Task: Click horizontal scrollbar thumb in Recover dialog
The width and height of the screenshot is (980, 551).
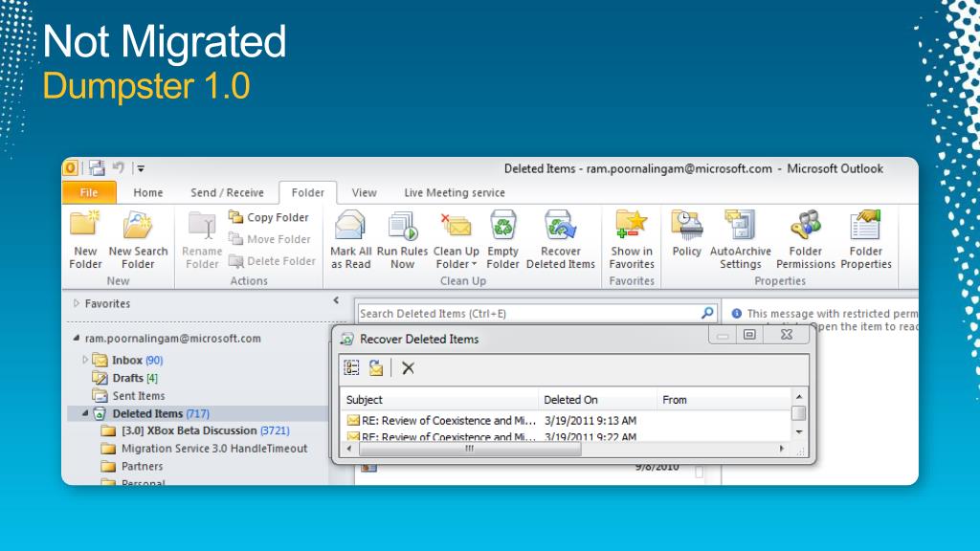Action: (x=470, y=449)
